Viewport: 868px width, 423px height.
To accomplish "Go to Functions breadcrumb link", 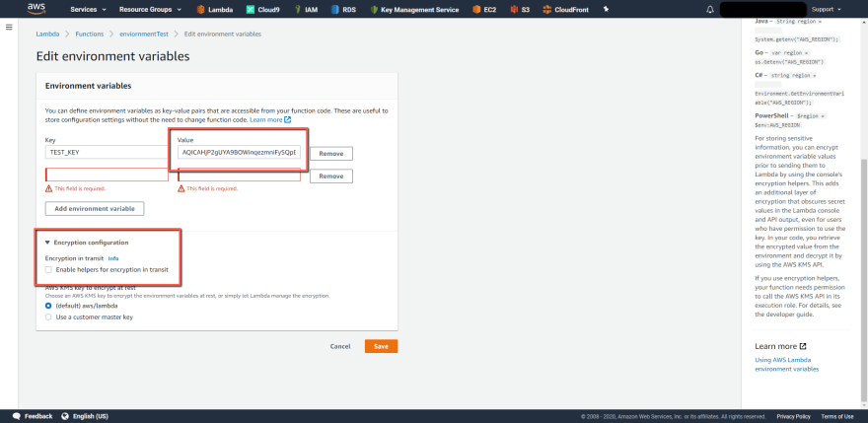I will tap(89, 34).
